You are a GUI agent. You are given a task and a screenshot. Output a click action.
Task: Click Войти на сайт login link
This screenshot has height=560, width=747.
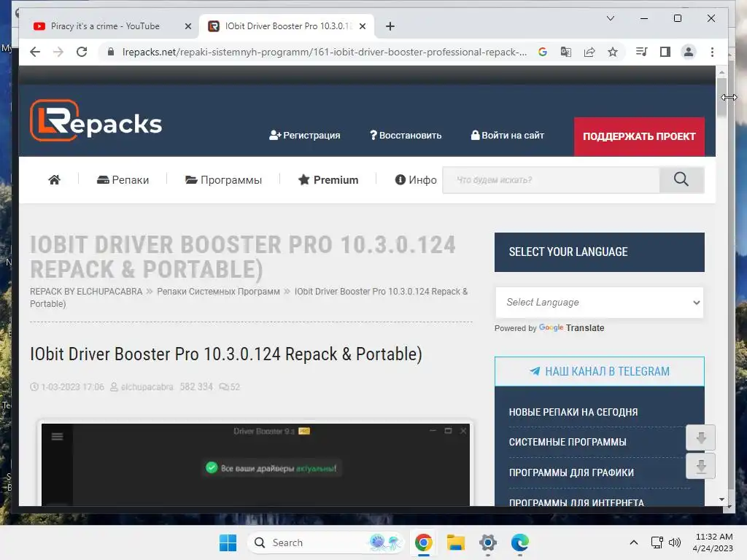pyautogui.click(x=508, y=135)
